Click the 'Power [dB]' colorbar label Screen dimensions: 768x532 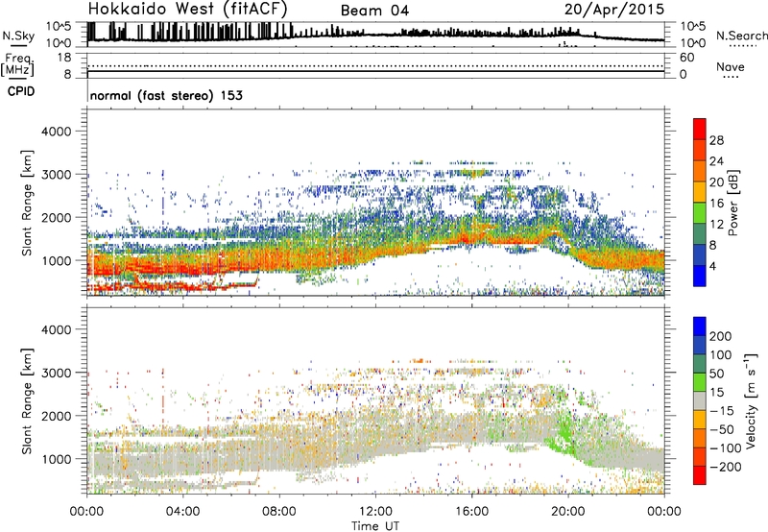tap(732, 203)
